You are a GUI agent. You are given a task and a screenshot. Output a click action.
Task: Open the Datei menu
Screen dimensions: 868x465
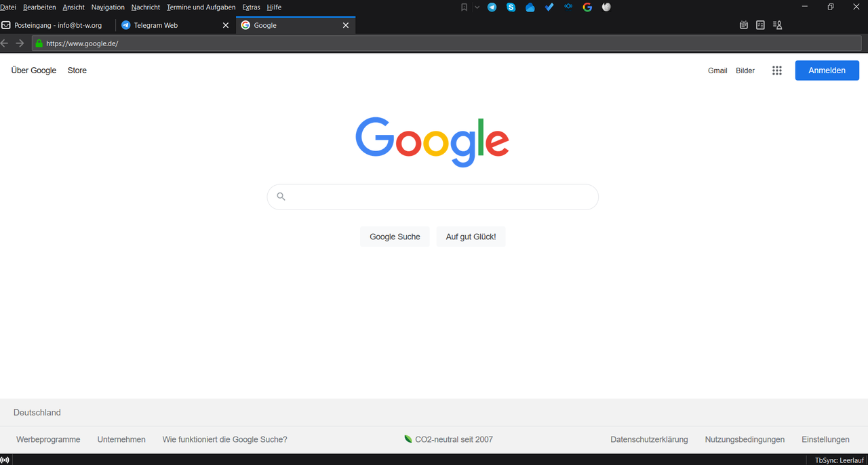[x=8, y=7]
